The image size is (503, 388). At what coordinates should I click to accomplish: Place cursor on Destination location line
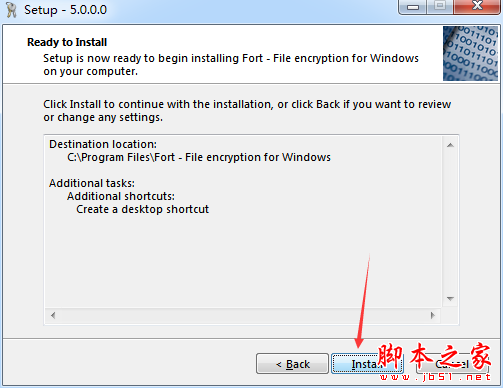tap(103, 144)
